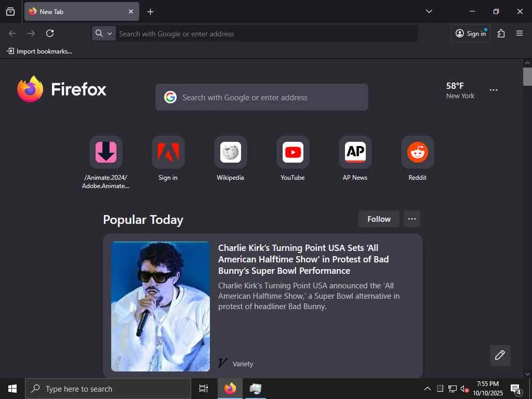Open the Extensions puzzle icon
The width and height of the screenshot is (532, 399).
[501, 33]
